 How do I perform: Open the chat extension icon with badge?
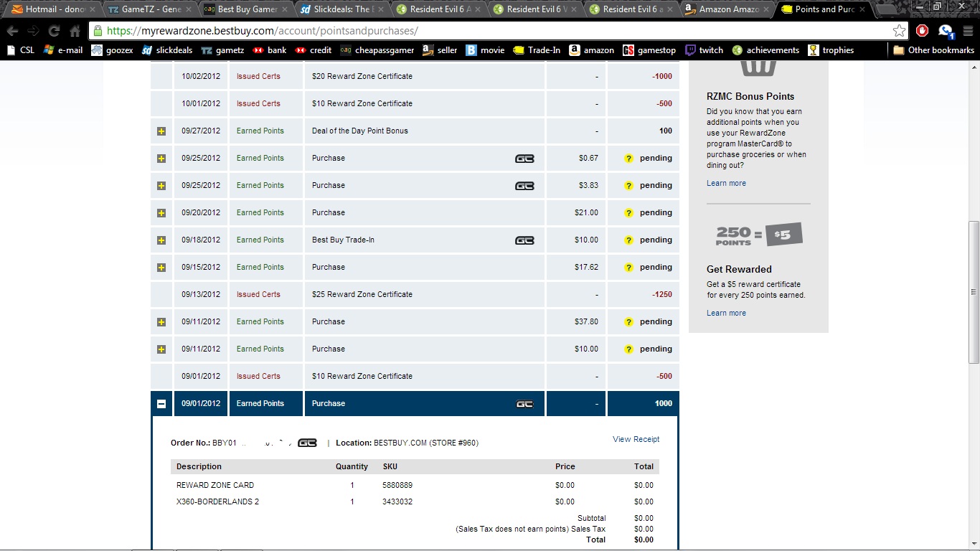946,31
